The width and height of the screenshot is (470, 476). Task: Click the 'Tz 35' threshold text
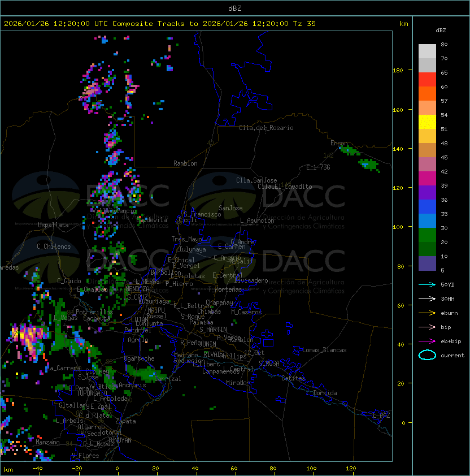[304, 24]
